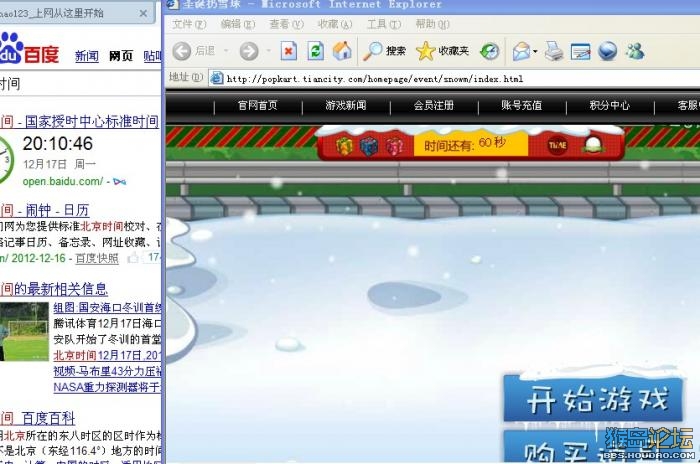The width and height of the screenshot is (700, 464).
Task: Go to Home page icon
Action: (342, 51)
